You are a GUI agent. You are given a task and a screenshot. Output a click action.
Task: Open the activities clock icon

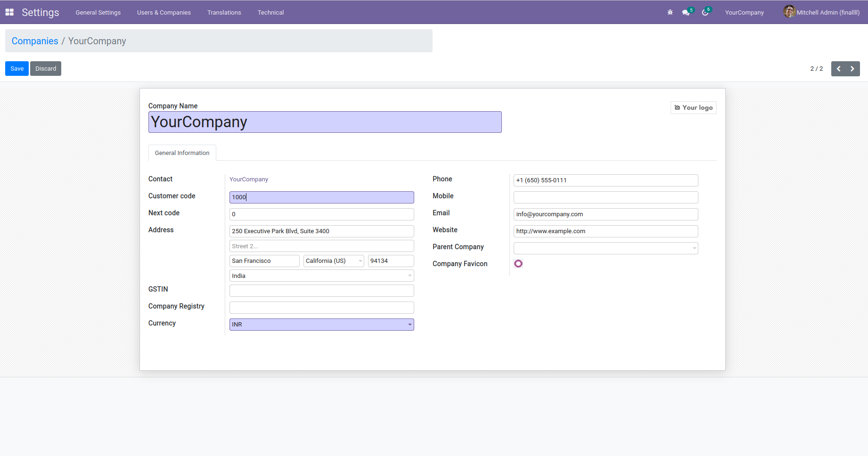coord(705,13)
